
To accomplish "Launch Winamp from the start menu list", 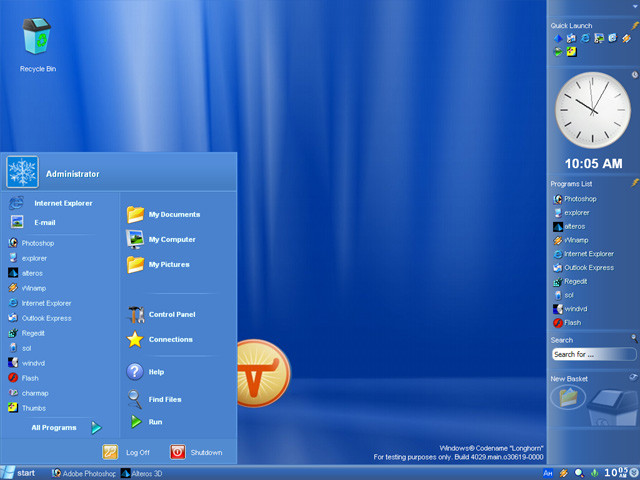I will coord(27,288).
